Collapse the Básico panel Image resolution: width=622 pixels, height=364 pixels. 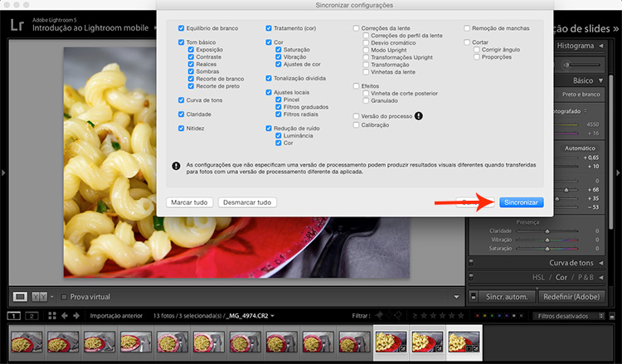pos(600,80)
